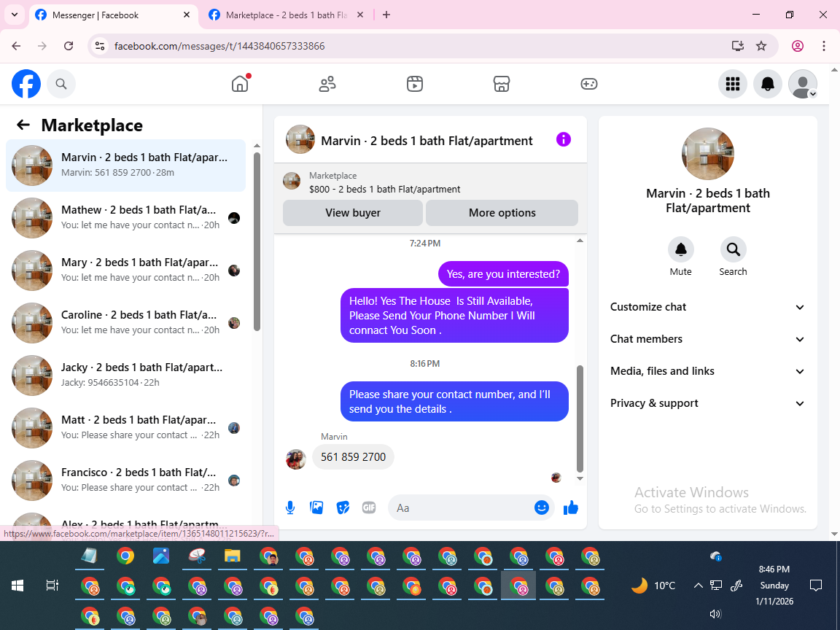Open the tab search dropdown arrow
This screenshot has width=840, height=630.
point(15,15)
